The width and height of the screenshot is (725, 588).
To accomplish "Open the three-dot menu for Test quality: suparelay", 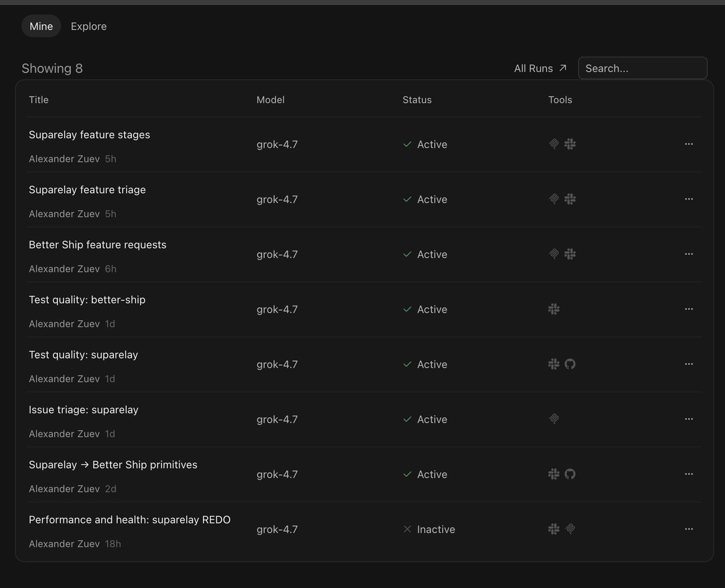I will (x=689, y=364).
